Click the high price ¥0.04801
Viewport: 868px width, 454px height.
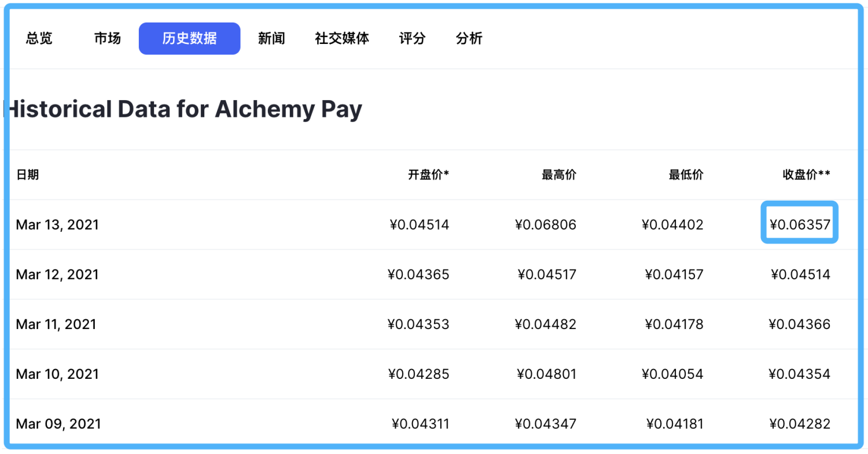pyautogui.click(x=547, y=374)
